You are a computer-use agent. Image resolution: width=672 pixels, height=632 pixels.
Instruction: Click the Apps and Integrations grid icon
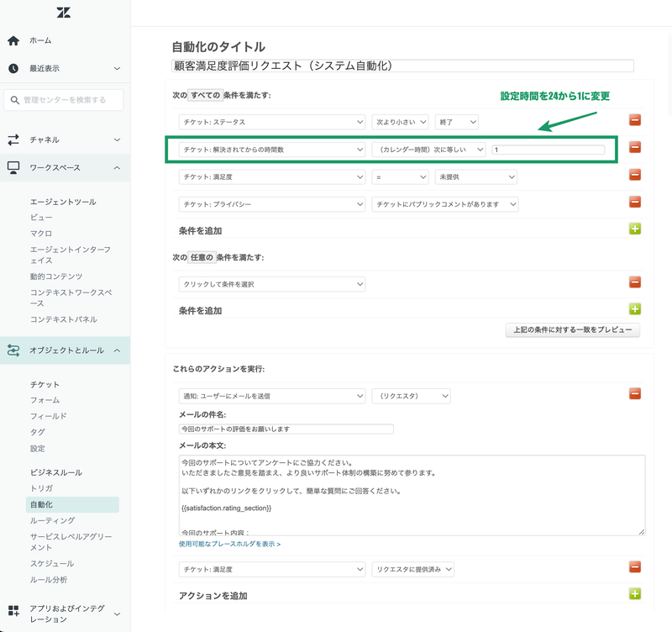tap(13, 610)
